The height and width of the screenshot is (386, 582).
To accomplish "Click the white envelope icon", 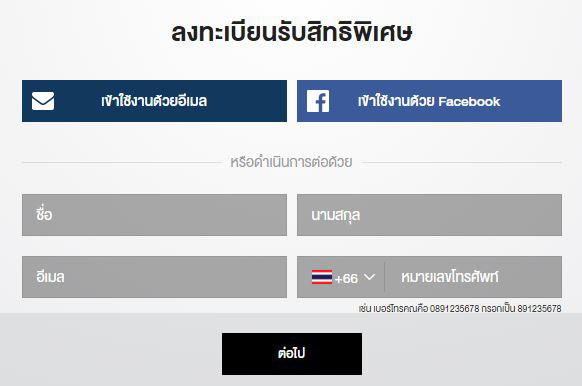I will pos(43,101).
